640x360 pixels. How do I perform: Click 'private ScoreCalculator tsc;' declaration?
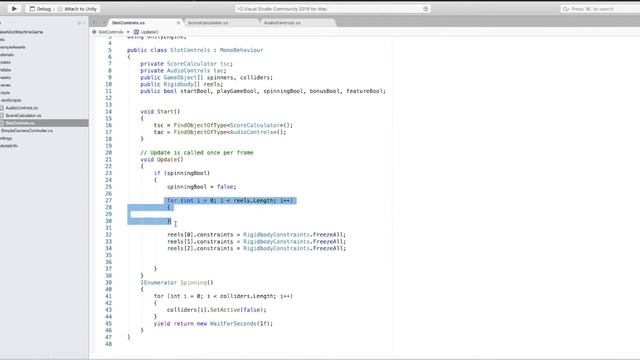(187, 64)
